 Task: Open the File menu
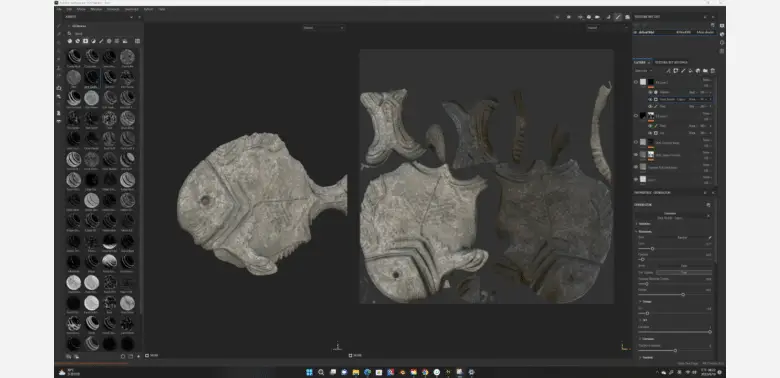[x=59, y=9]
